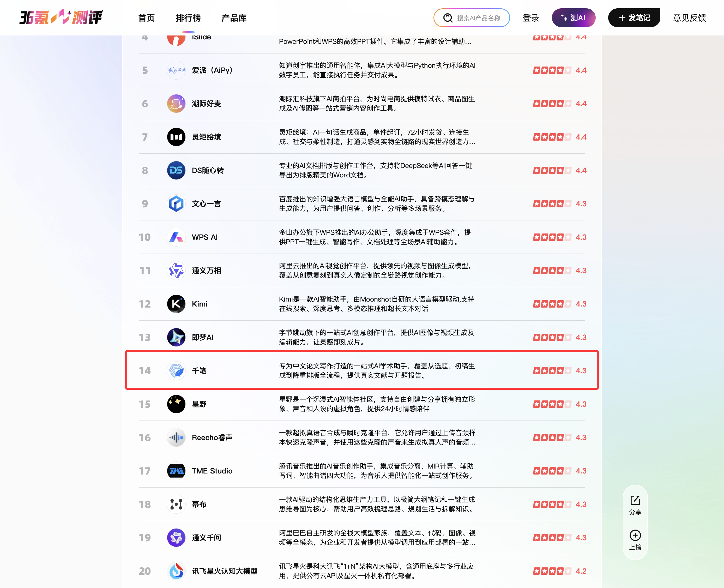Click the 36氪测评 site logo
The width and height of the screenshot is (724, 588).
click(61, 17)
